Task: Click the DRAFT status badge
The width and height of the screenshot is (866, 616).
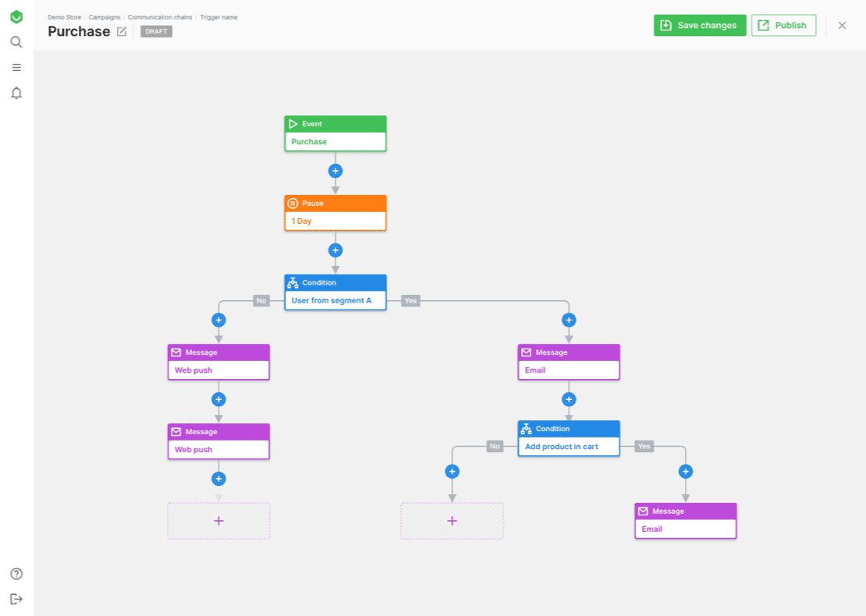Action: tap(156, 31)
